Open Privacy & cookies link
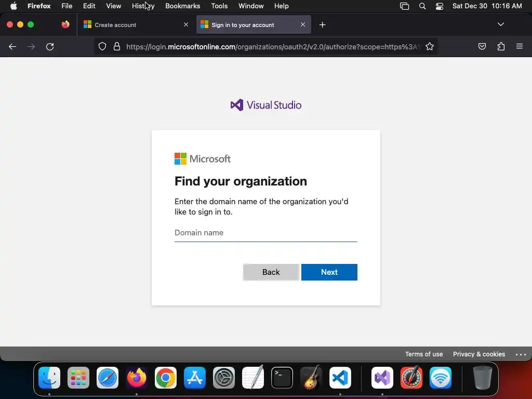This screenshot has height=399, width=532. pos(478,354)
